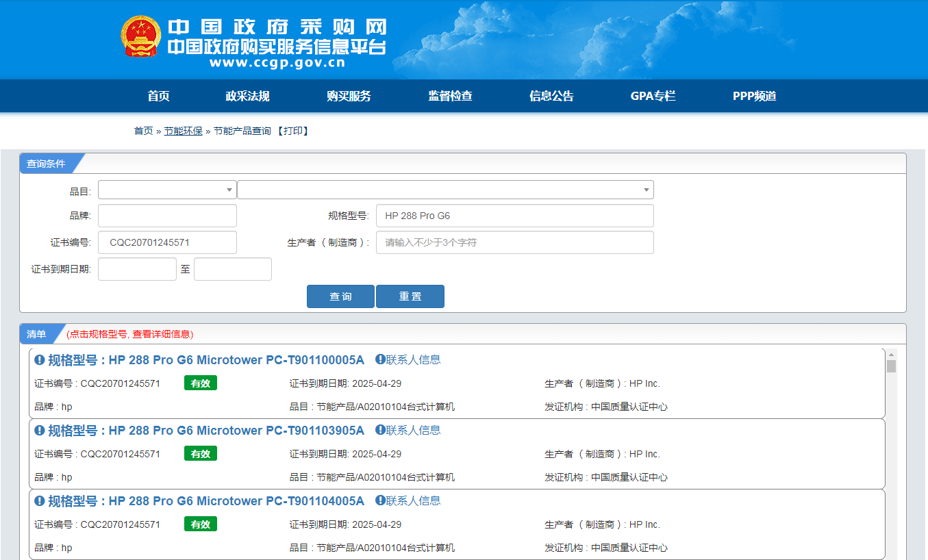Go to 首页 in the navigation bar

(158, 96)
